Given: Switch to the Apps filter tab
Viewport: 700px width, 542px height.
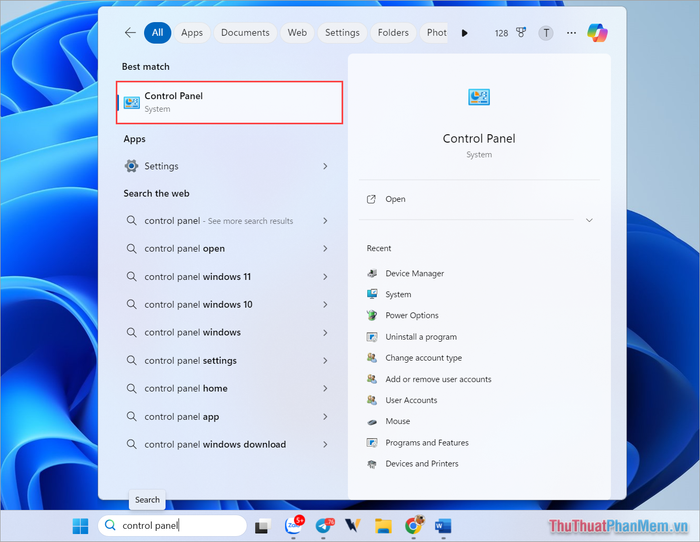Looking at the screenshot, I should (192, 33).
